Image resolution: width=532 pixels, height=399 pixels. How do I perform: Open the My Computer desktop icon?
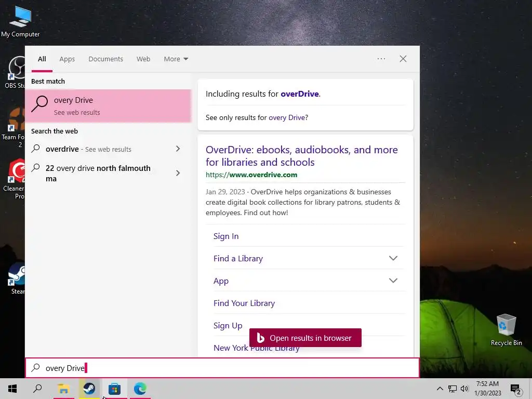click(20, 21)
